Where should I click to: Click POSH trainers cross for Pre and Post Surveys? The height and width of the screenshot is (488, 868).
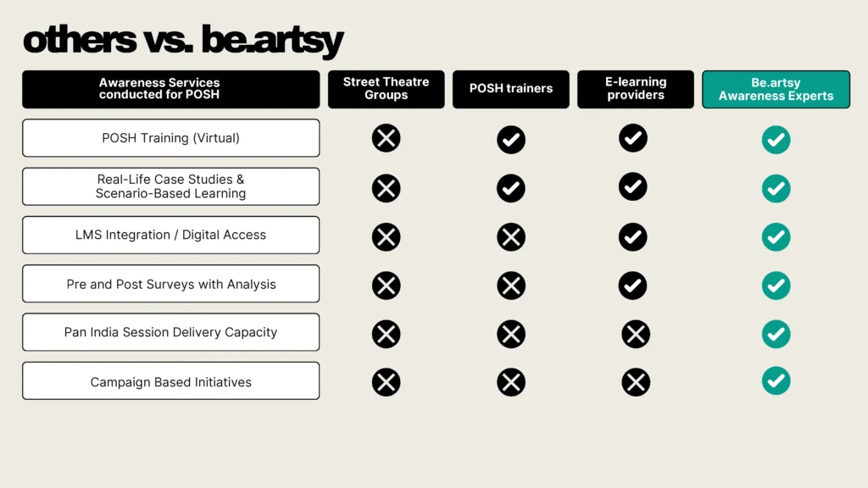(x=511, y=286)
